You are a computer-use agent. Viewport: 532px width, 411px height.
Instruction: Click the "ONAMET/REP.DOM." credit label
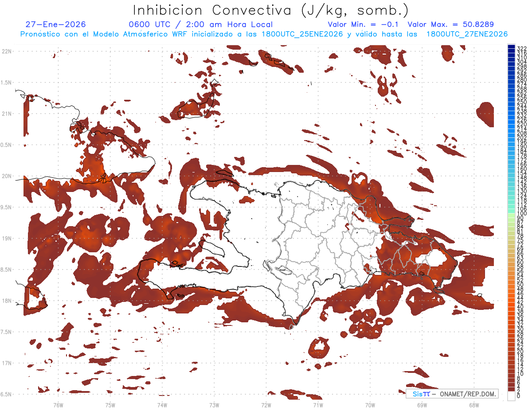coord(468,394)
